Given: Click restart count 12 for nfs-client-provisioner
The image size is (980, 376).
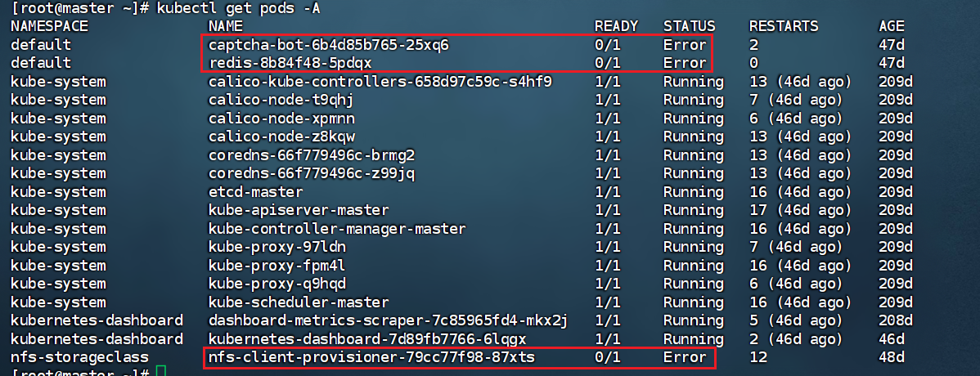Looking at the screenshot, I should pyautogui.click(x=757, y=357).
